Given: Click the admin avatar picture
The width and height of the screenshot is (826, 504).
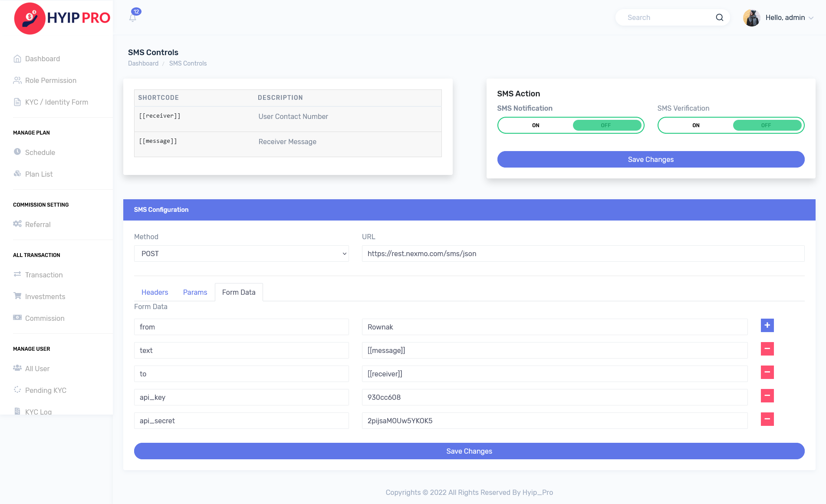Looking at the screenshot, I should [x=751, y=18].
